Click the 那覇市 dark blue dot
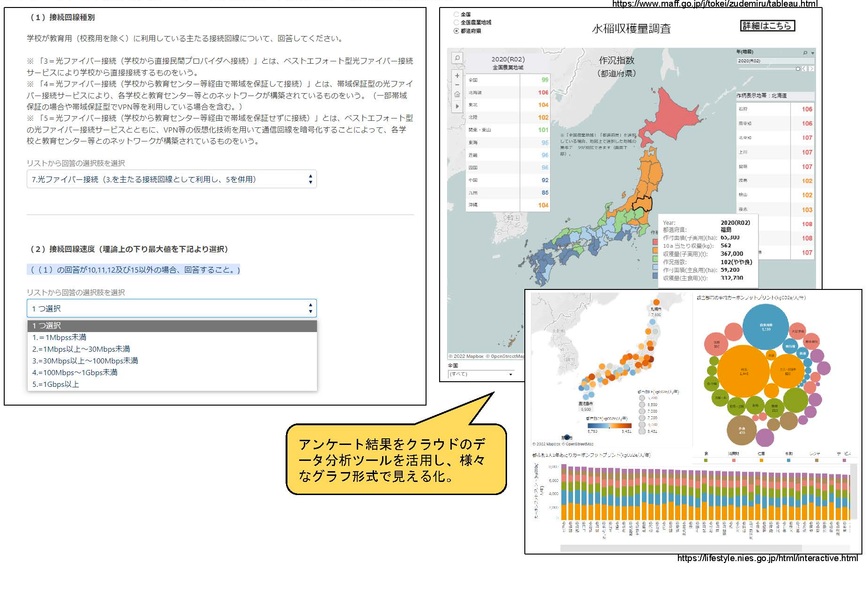868x592 pixels. tap(566, 437)
